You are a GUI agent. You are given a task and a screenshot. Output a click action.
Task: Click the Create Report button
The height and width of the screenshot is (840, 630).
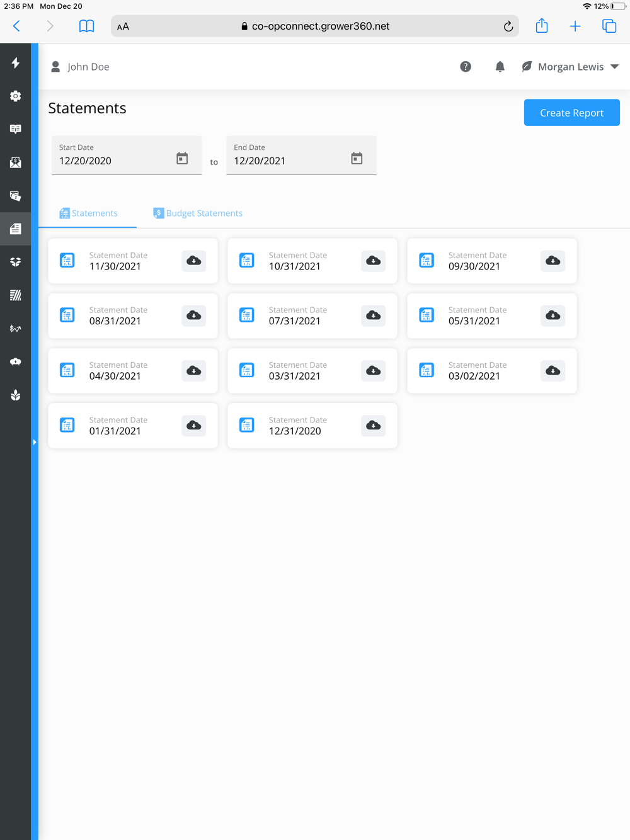tap(572, 113)
